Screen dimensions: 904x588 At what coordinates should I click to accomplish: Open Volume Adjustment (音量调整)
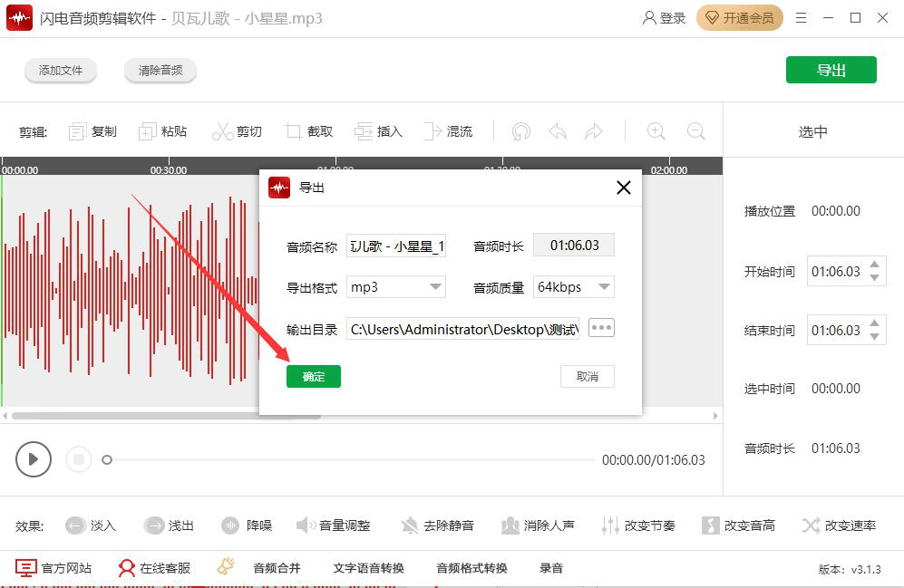pyautogui.click(x=334, y=525)
